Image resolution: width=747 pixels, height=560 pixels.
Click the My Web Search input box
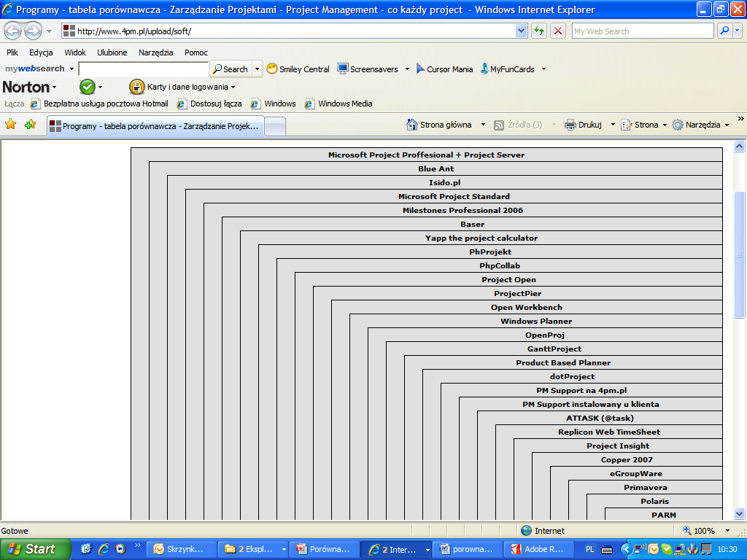(x=643, y=31)
